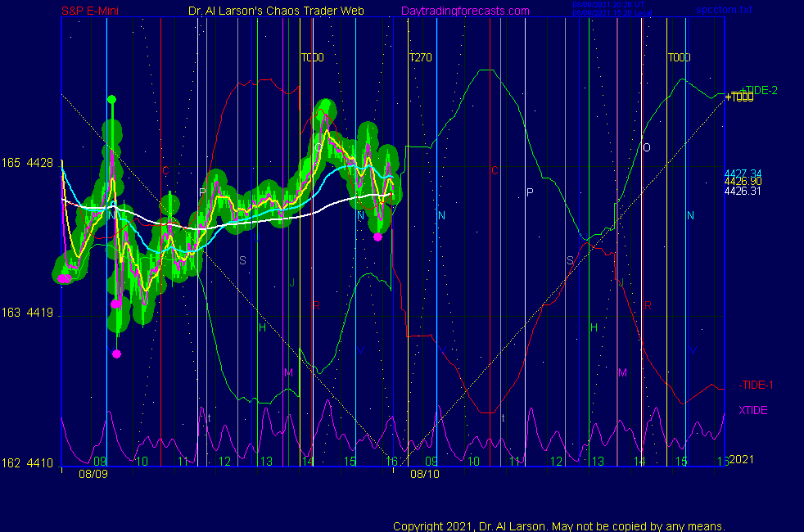Click the green J marker on 08/09
Screen dimensions: 804x532
pyautogui.click(x=292, y=283)
